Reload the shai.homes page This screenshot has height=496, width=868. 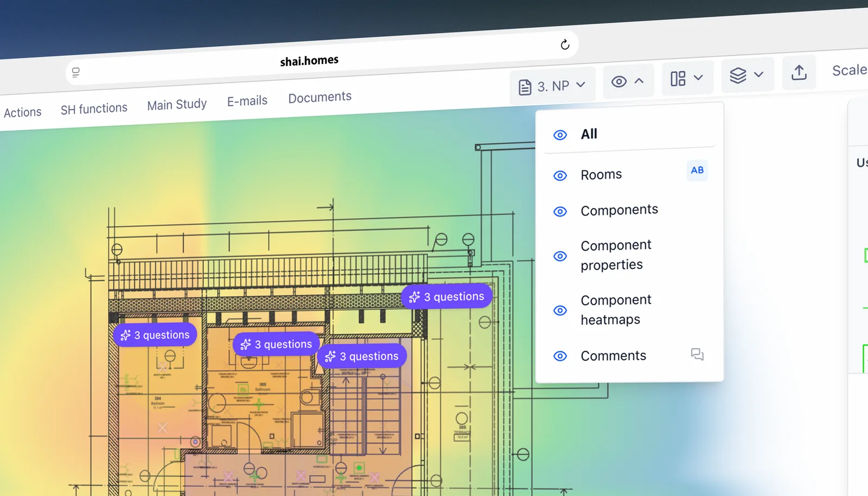coord(565,44)
